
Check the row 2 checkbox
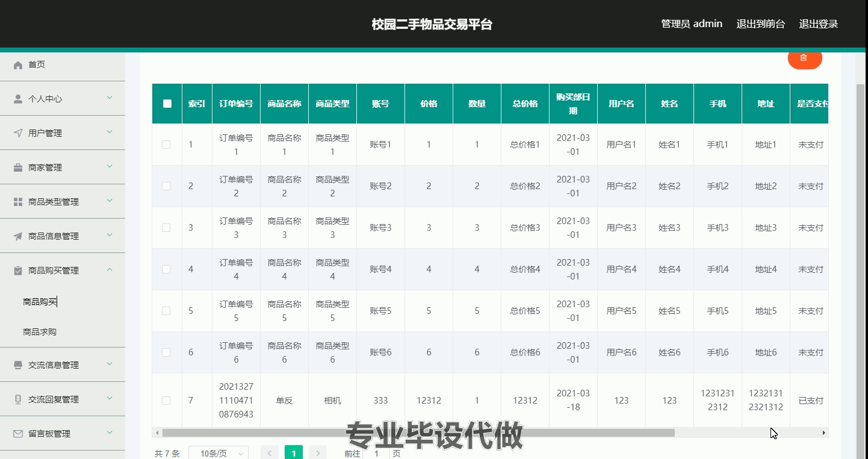pos(166,186)
